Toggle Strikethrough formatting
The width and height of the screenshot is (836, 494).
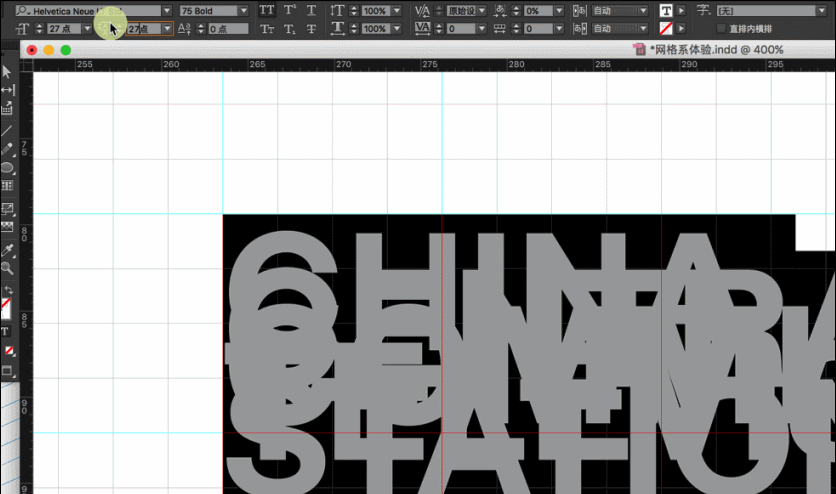click(x=311, y=29)
